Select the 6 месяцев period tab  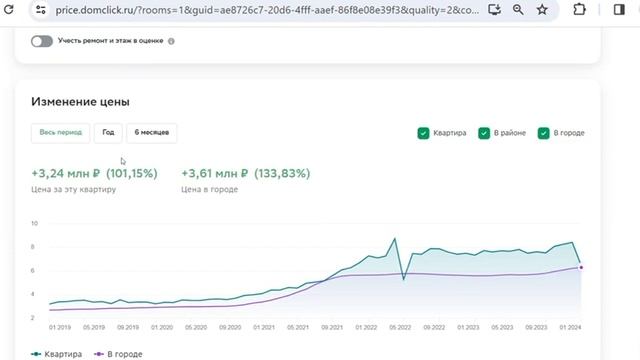point(151,133)
